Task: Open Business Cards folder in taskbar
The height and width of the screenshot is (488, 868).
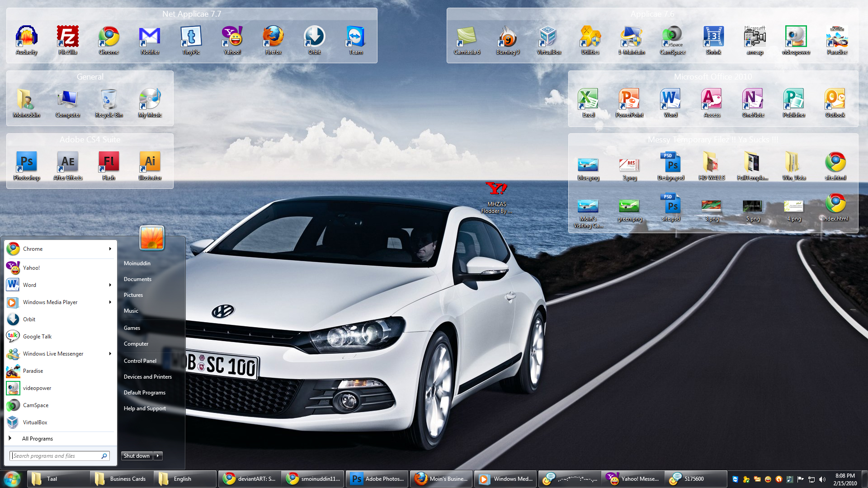Action: click(x=121, y=479)
